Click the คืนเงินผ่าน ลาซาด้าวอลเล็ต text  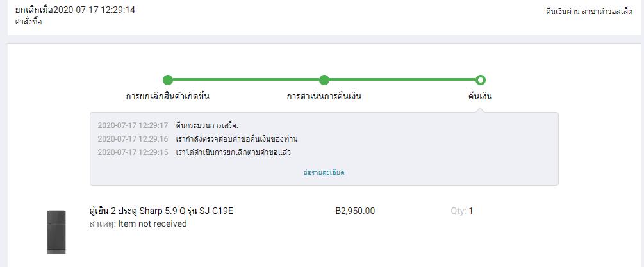click(589, 12)
